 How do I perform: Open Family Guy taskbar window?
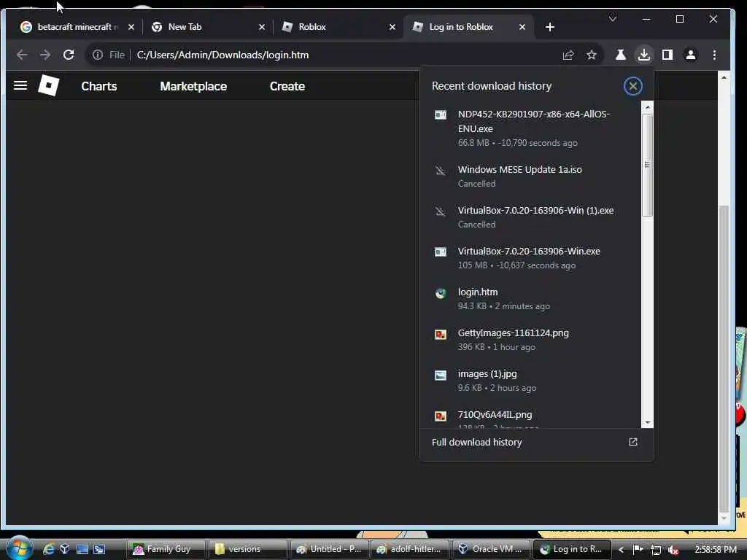click(x=166, y=549)
